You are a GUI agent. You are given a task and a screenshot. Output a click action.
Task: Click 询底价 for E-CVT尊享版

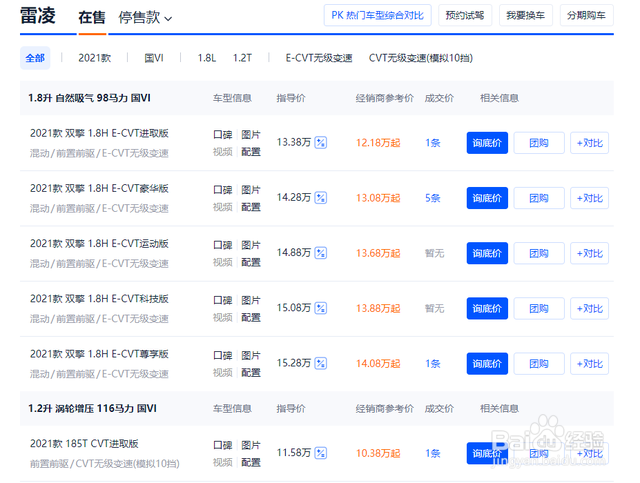pos(487,363)
